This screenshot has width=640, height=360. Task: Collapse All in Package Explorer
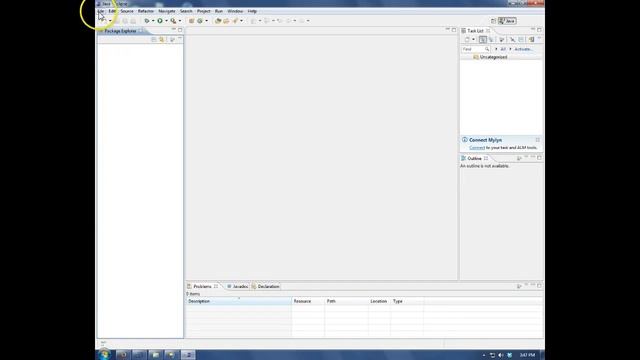[x=154, y=40]
